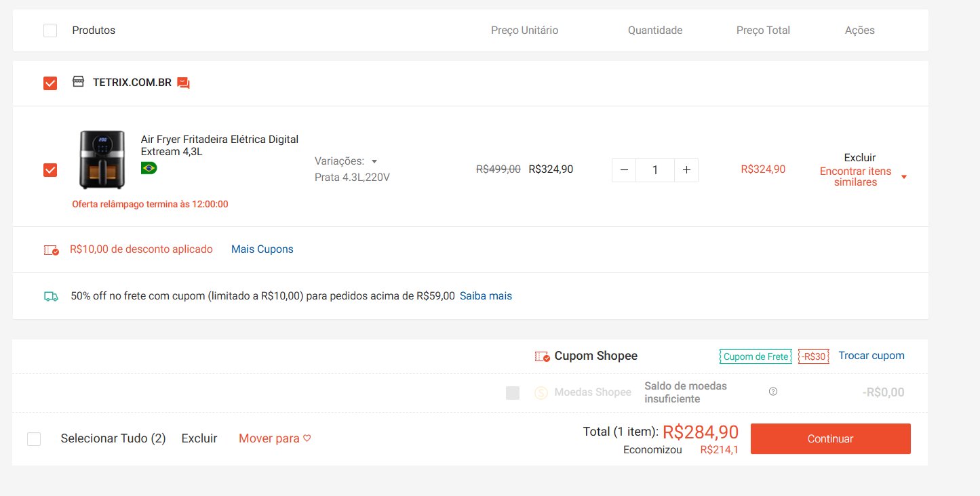Click the 'Selecionar Tudo (2)' label

113,438
